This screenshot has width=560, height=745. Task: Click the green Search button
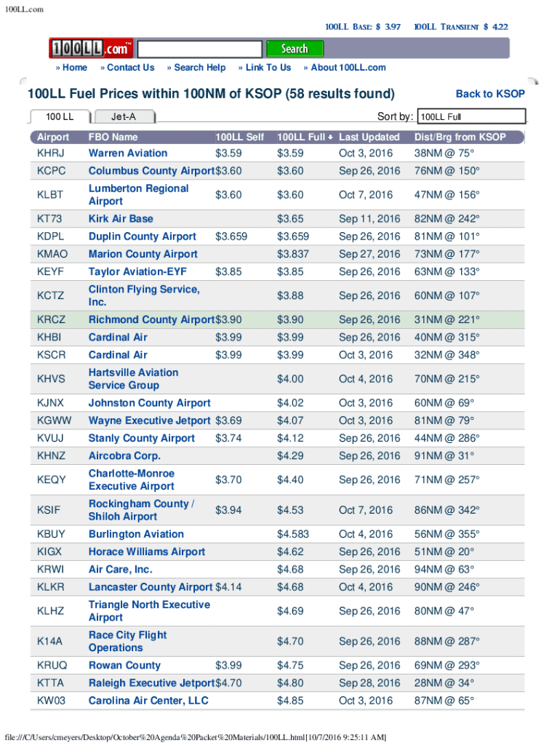pyautogui.click(x=295, y=49)
